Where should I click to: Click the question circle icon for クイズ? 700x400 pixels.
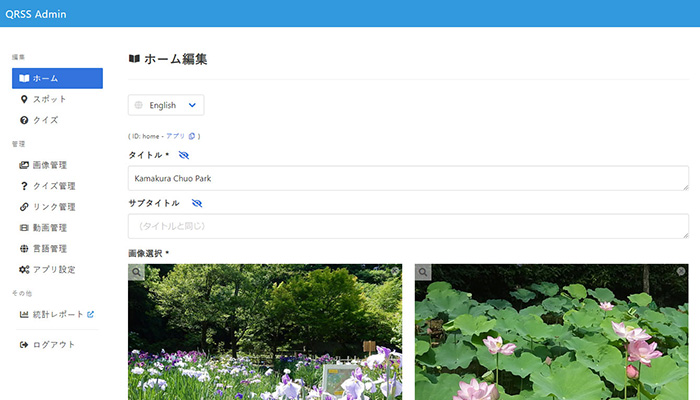click(24, 120)
